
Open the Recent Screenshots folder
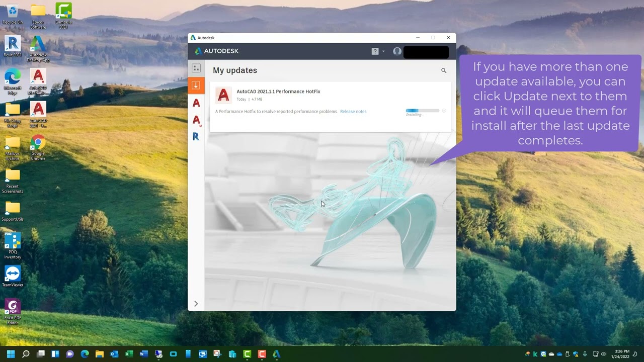coord(13,182)
